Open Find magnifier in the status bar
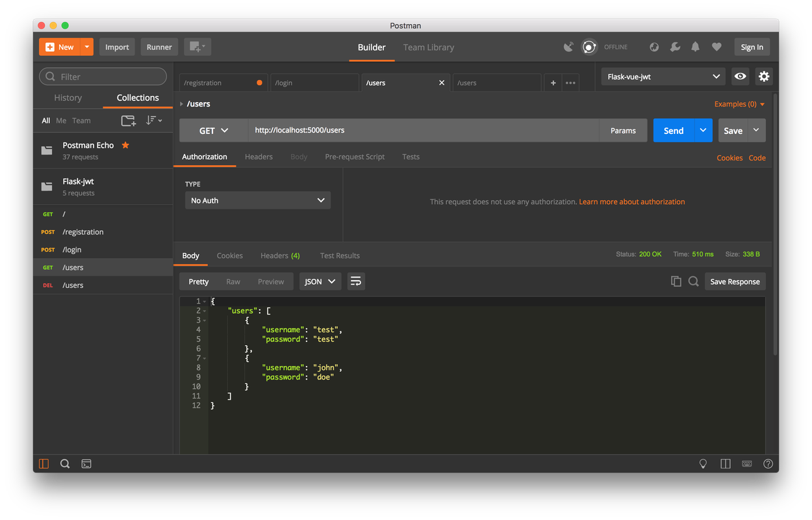812x520 pixels. [x=65, y=463]
